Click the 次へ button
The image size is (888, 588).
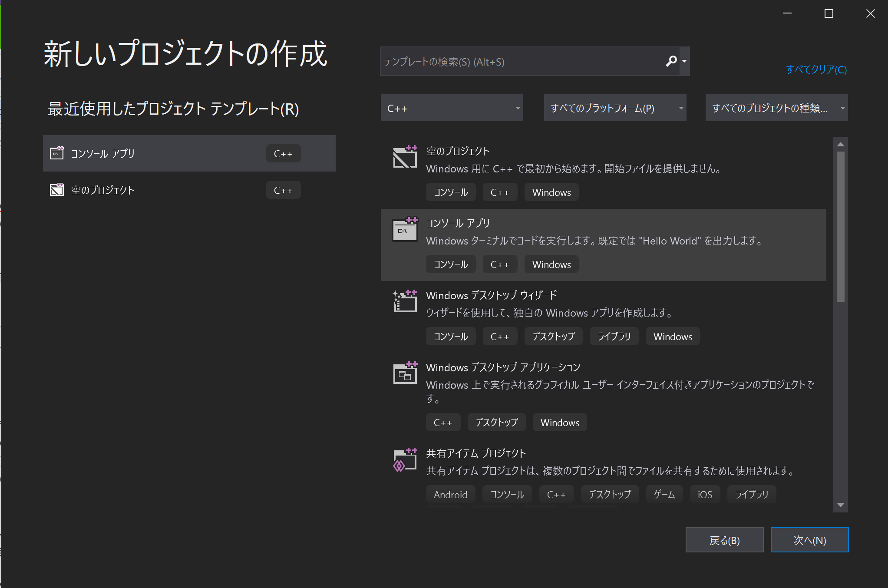coord(809,540)
